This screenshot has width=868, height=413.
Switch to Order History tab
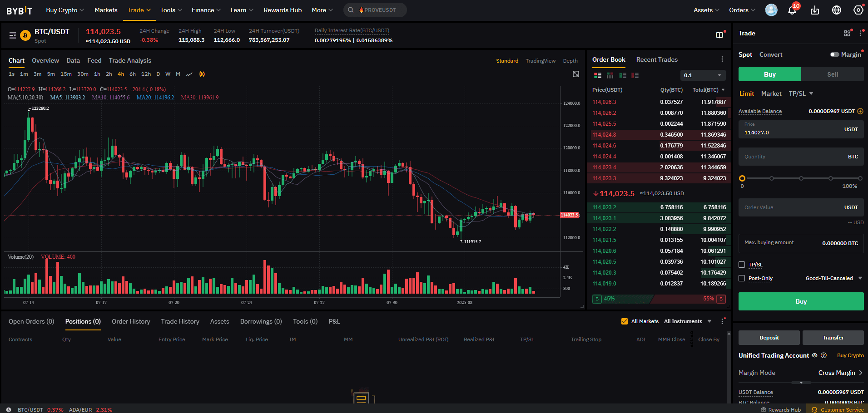click(131, 321)
